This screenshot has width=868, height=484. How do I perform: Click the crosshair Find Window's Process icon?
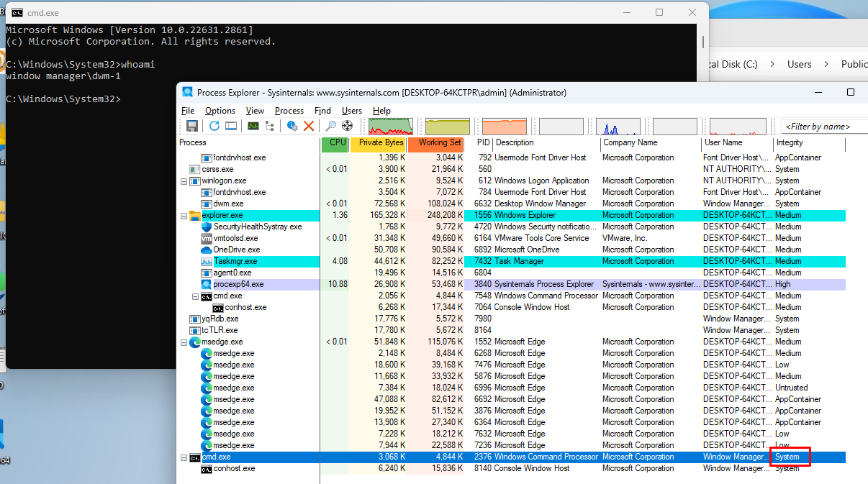(x=347, y=126)
